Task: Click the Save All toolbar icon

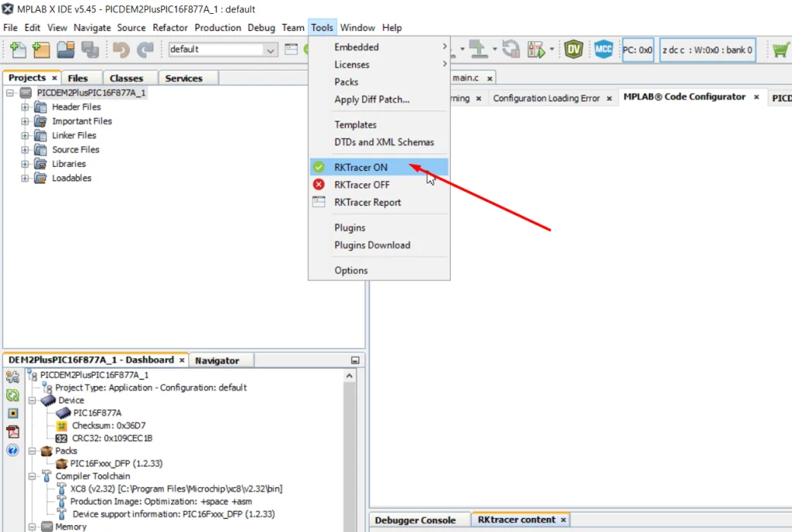Action: coord(90,49)
